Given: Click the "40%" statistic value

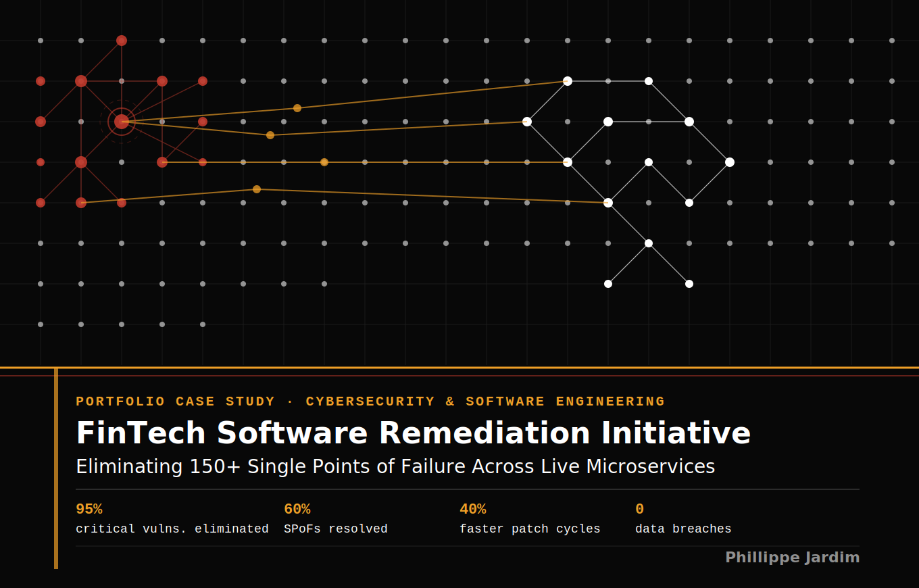Looking at the screenshot, I should (x=473, y=510).
